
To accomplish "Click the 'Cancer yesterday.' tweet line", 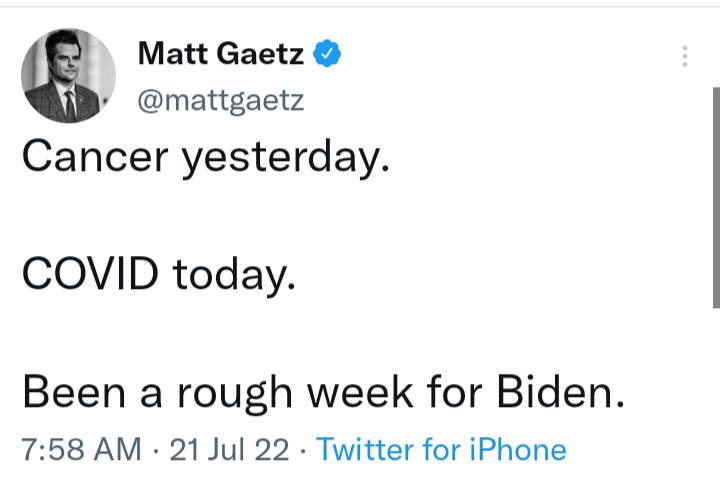I will tap(204, 157).
